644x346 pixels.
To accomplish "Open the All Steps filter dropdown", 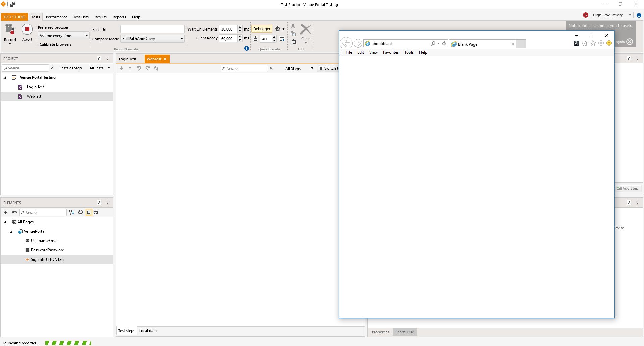I will pyautogui.click(x=299, y=69).
